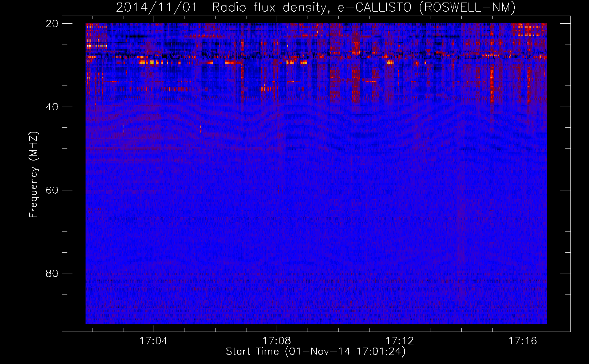Click the 80 frequency tick label
The height and width of the screenshot is (364, 589).
tap(52, 273)
